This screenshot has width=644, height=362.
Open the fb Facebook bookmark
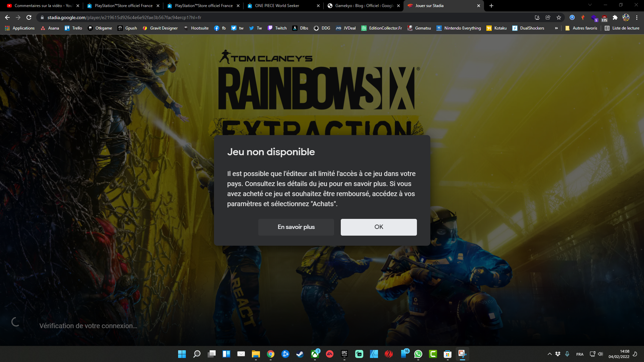point(220,28)
